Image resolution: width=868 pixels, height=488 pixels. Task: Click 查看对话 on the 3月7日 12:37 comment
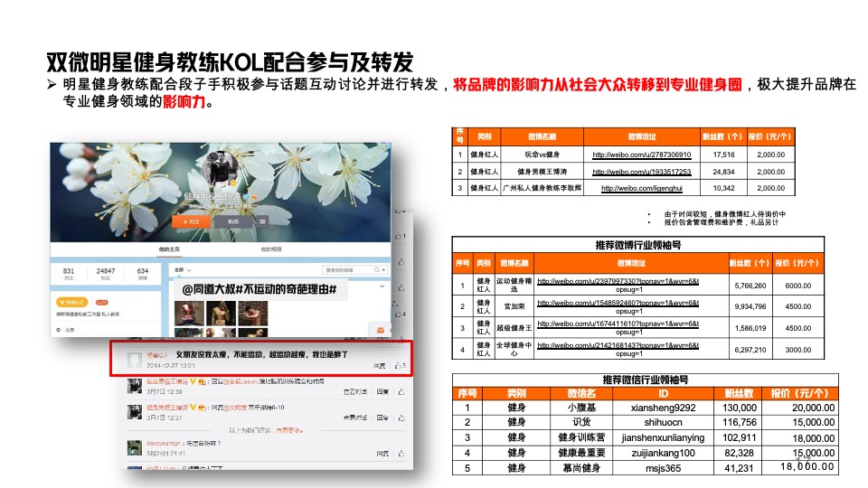point(354,418)
